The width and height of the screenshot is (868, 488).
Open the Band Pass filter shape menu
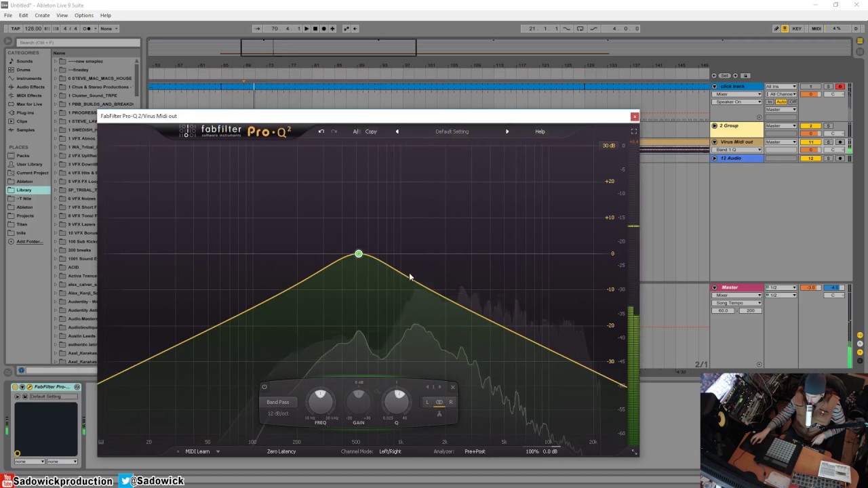(x=277, y=402)
